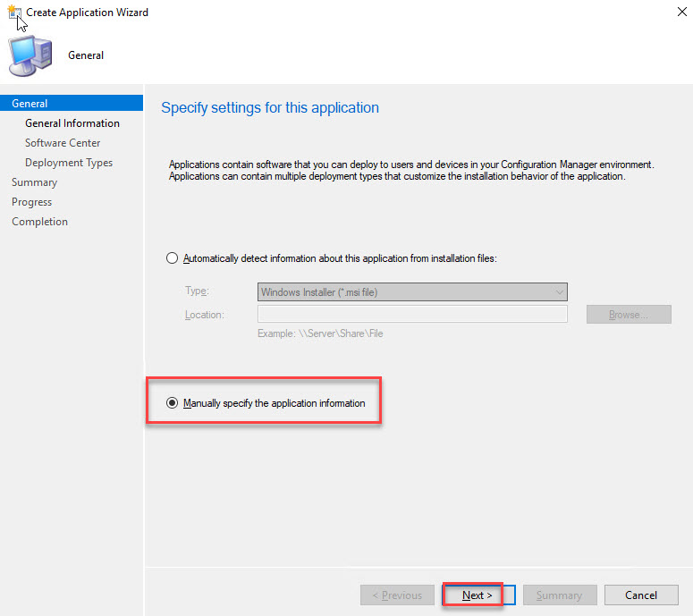
Task: Click the Previous button
Action: pos(397,595)
